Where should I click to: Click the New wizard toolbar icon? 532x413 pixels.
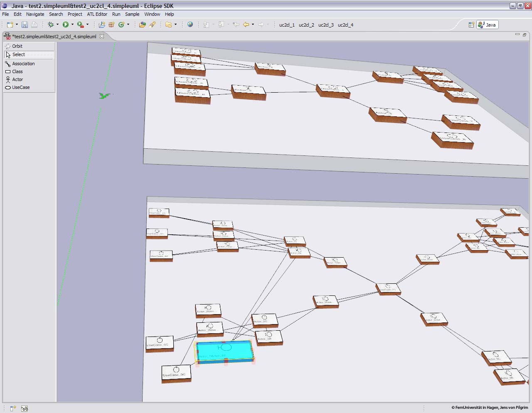pos(10,25)
